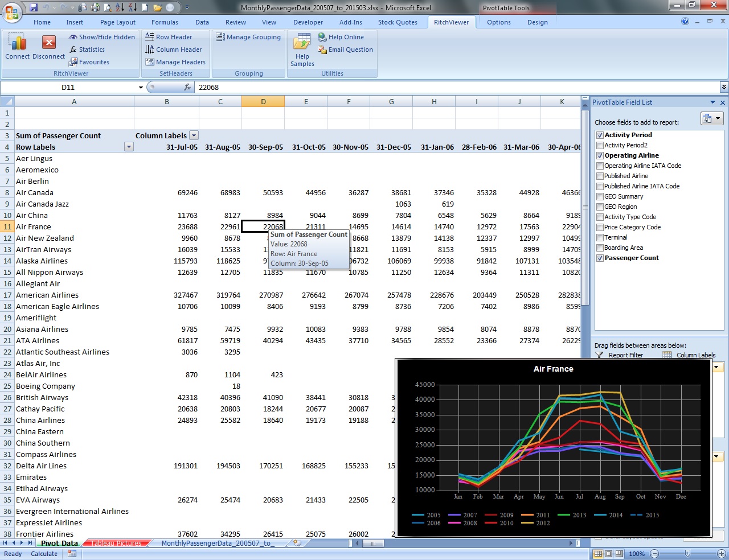Click the Open folder icon in quick access toolbar
This screenshot has height=560, width=729.
(157, 7)
